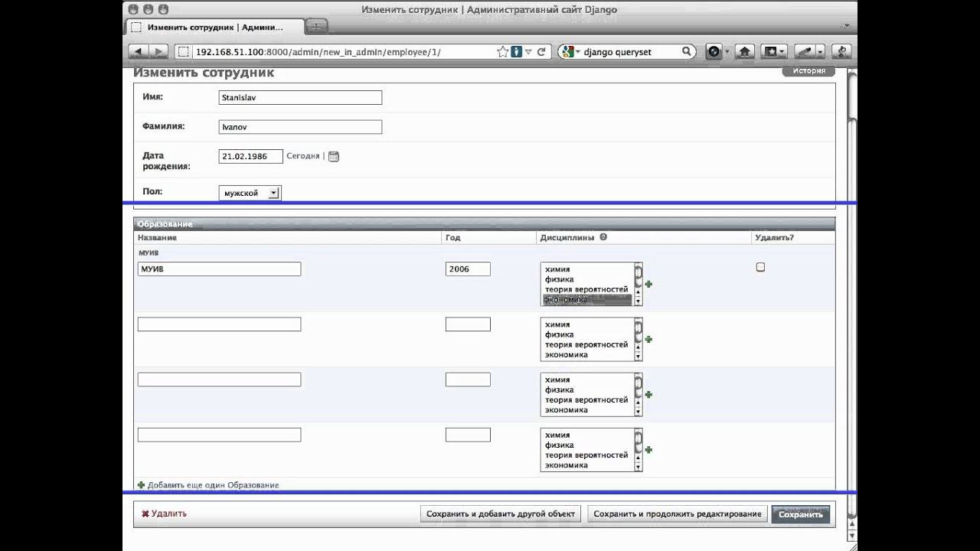Image resolution: width=980 pixels, height=551 pixels.
Task: Add a discipline via plus in МУИВ row
Action: pos(648,285)
